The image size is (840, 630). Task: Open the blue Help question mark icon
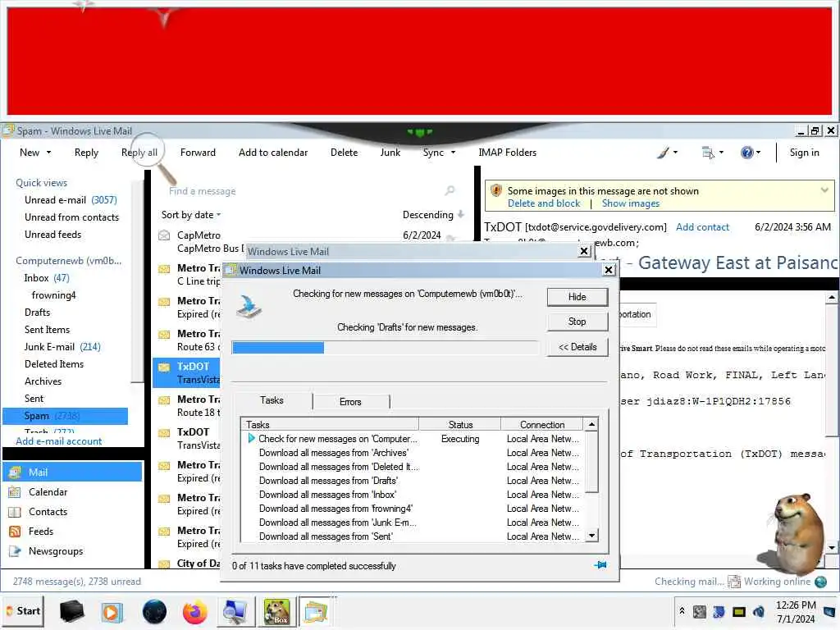(x=746, y=153)
